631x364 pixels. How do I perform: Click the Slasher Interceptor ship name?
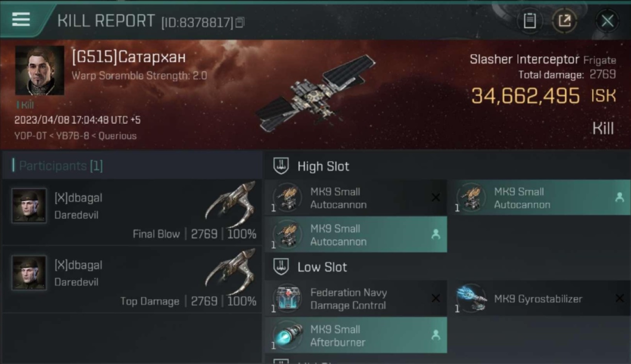[524, 59]
